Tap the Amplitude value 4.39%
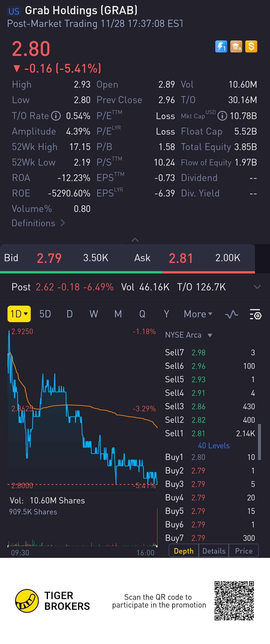 (78, 132)
